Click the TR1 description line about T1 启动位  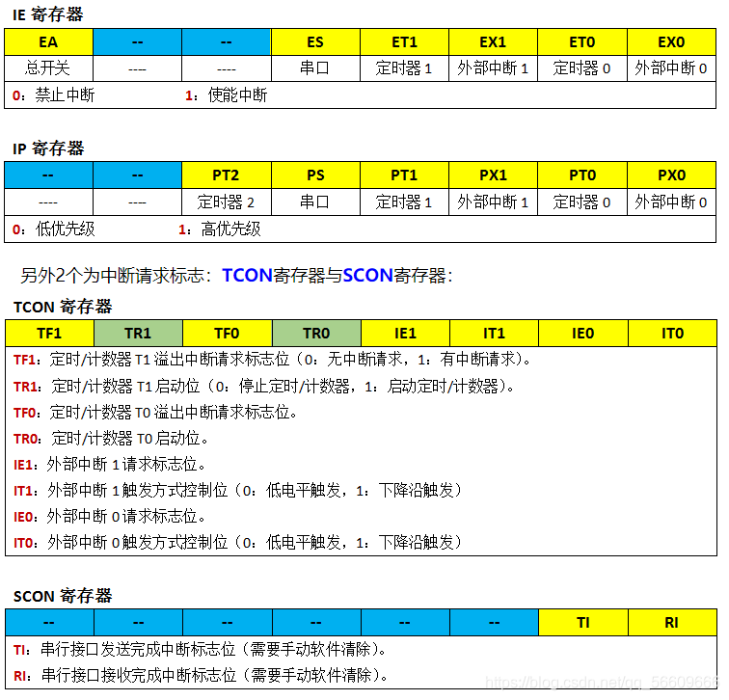point(263,386)
